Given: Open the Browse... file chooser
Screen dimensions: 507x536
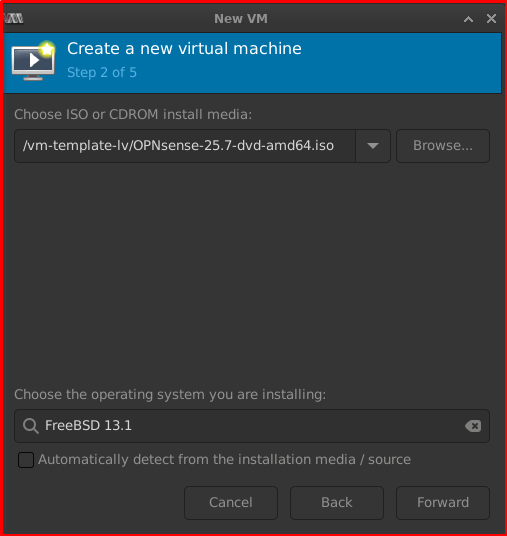Looking at the screenshot, I should click(443, 146).
